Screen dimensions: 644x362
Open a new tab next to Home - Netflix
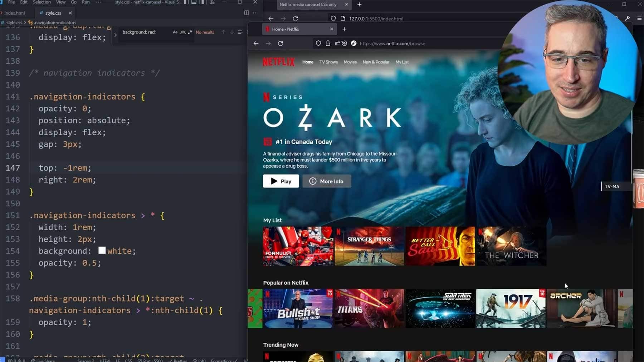pos(345,29)
